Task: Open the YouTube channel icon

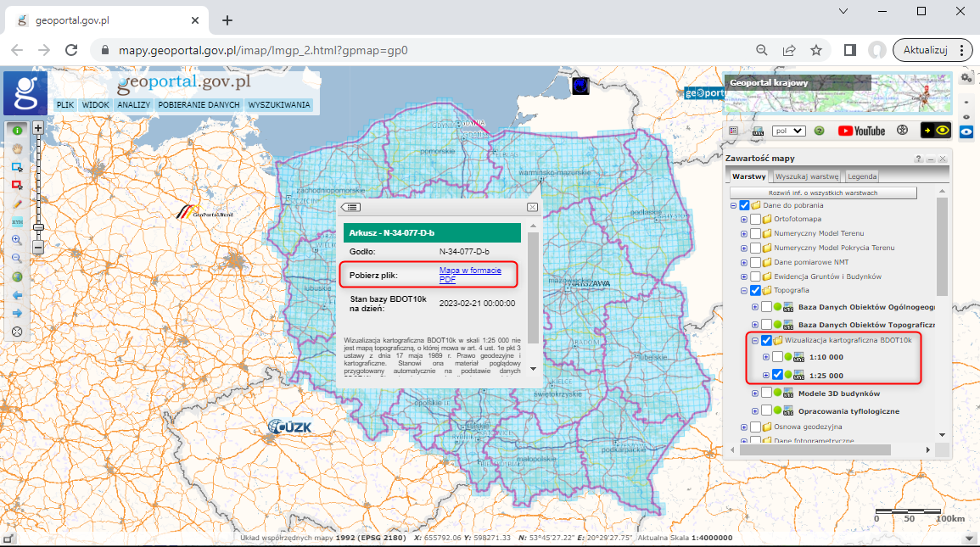Action: [861, 131]
